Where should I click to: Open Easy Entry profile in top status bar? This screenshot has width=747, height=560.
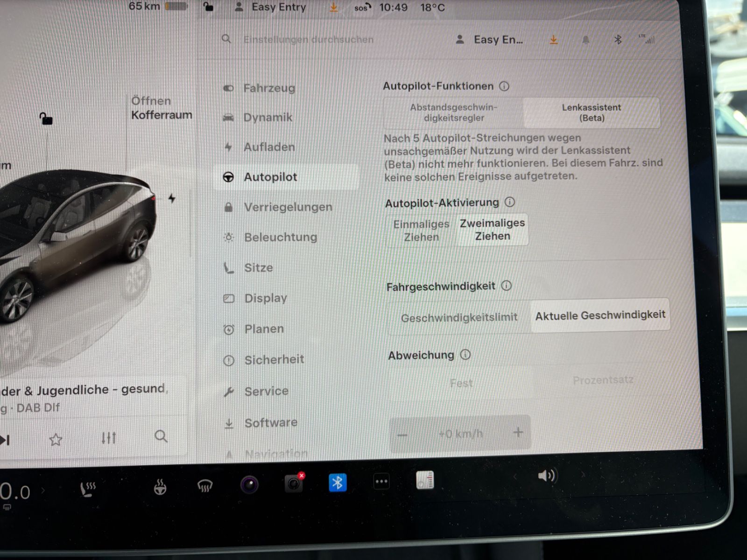pos(270,7)
